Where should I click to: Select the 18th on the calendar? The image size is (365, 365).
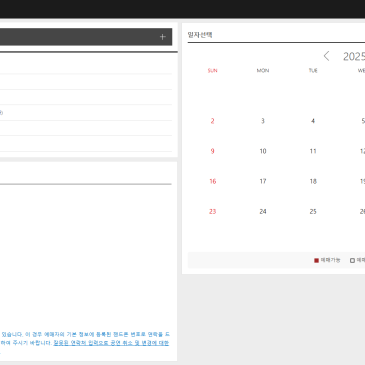click(x=313, y=181)
